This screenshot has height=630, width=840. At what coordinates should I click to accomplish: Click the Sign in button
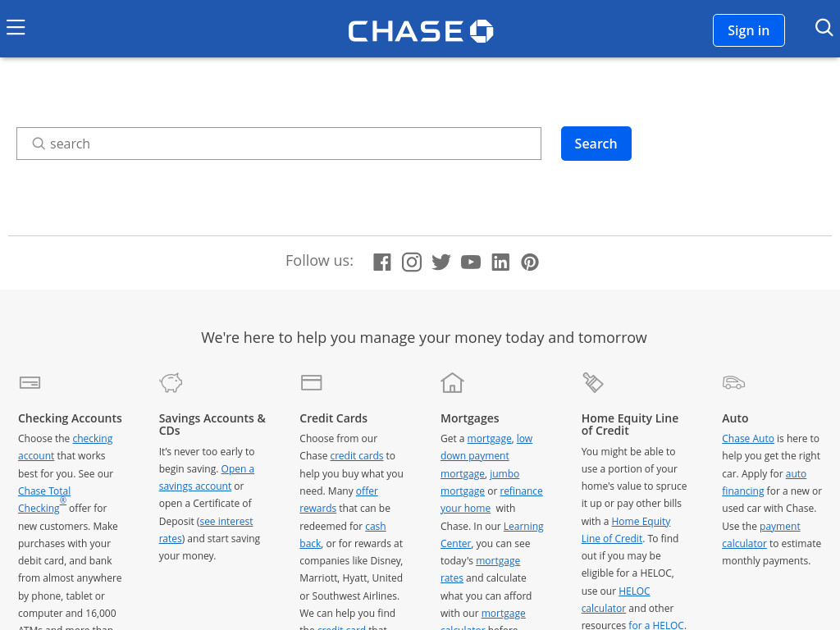[x=748, y=30]
